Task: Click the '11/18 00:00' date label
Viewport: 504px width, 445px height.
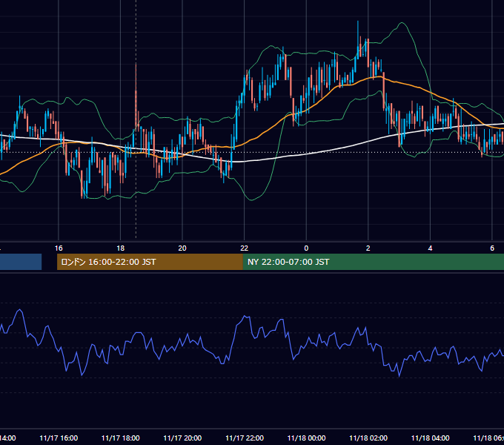Action: pos(306,438)
